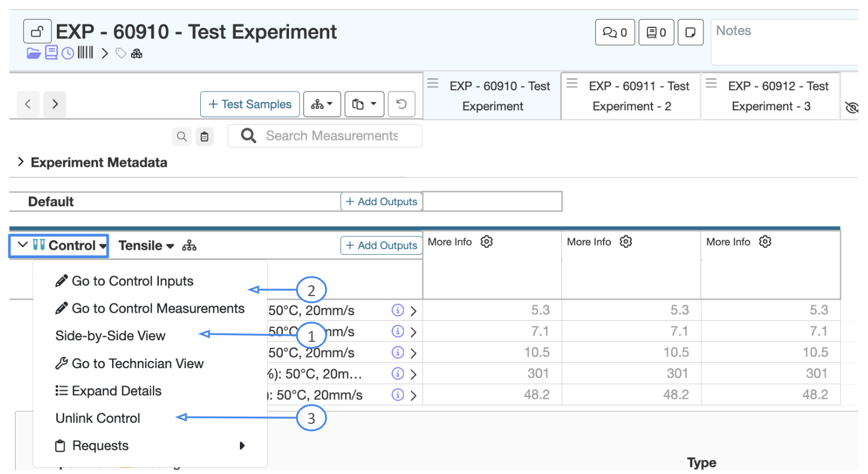Viewport: 868px width, 474px height.
Task: Expand the chevron on the 48.2 row
Action: [413, 396]
